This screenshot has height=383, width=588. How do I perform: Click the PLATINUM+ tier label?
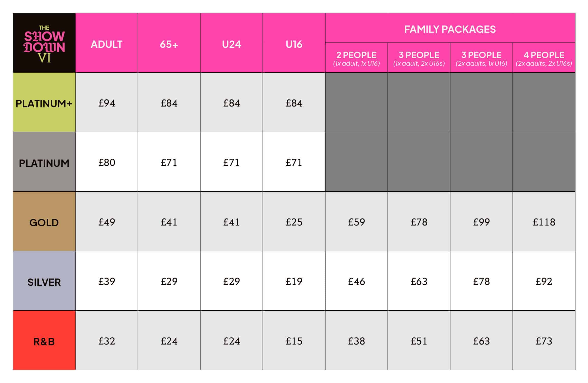pos(44,103)
